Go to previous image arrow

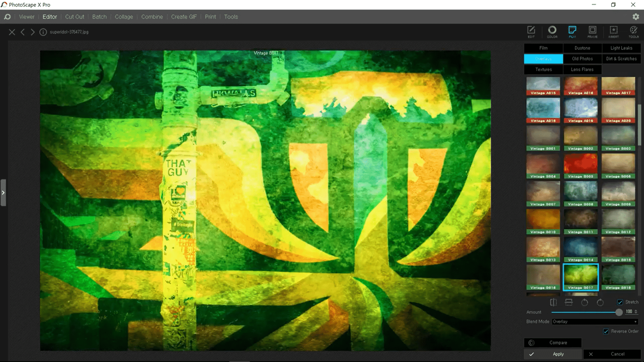22,32
